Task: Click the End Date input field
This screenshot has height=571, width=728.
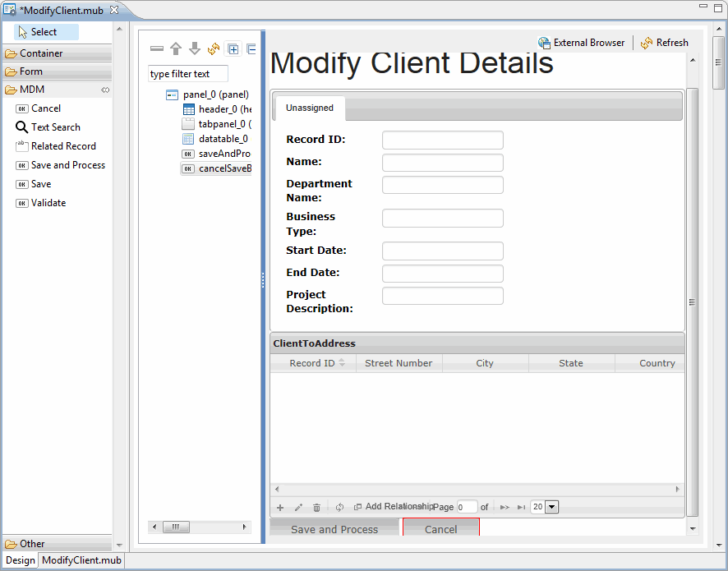Action: (442, 274)
